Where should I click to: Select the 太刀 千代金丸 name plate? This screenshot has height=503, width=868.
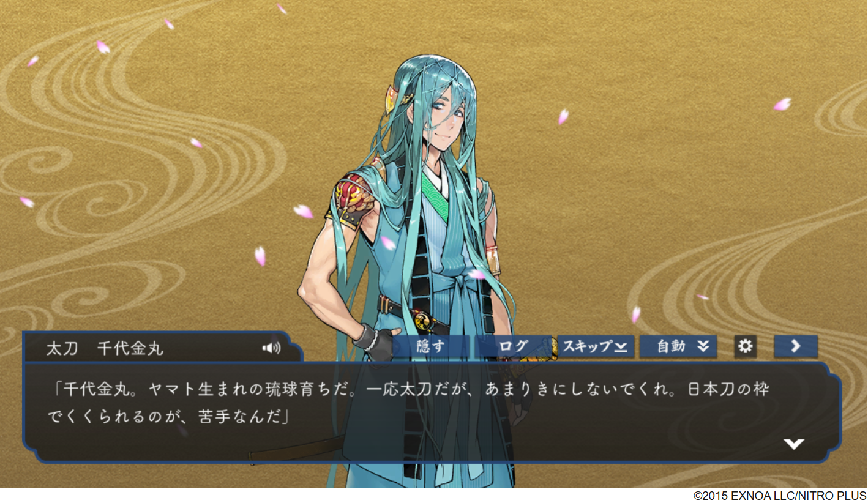click(x=105, y=349)
